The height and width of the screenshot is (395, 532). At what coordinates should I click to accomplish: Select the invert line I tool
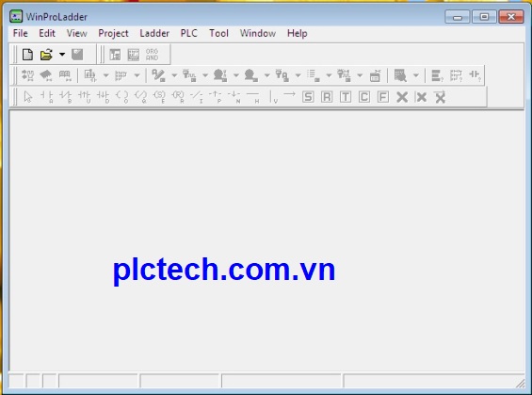point(197,97)
